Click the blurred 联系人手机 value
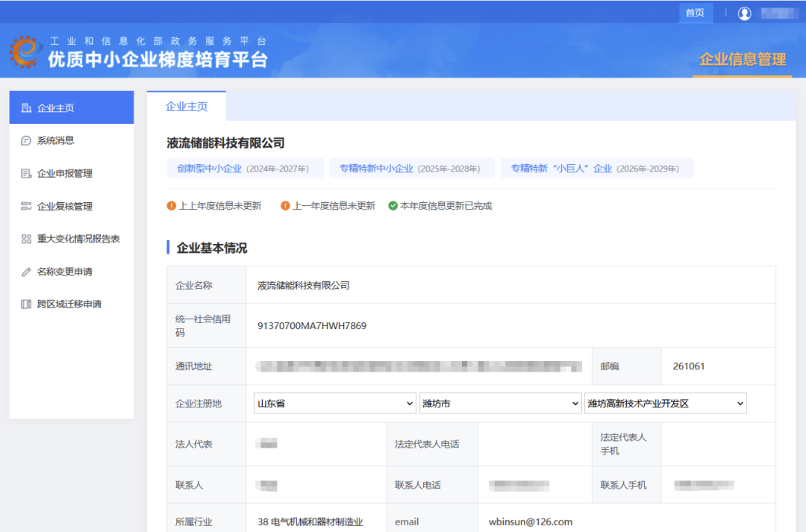 click(x=704, y=485)
